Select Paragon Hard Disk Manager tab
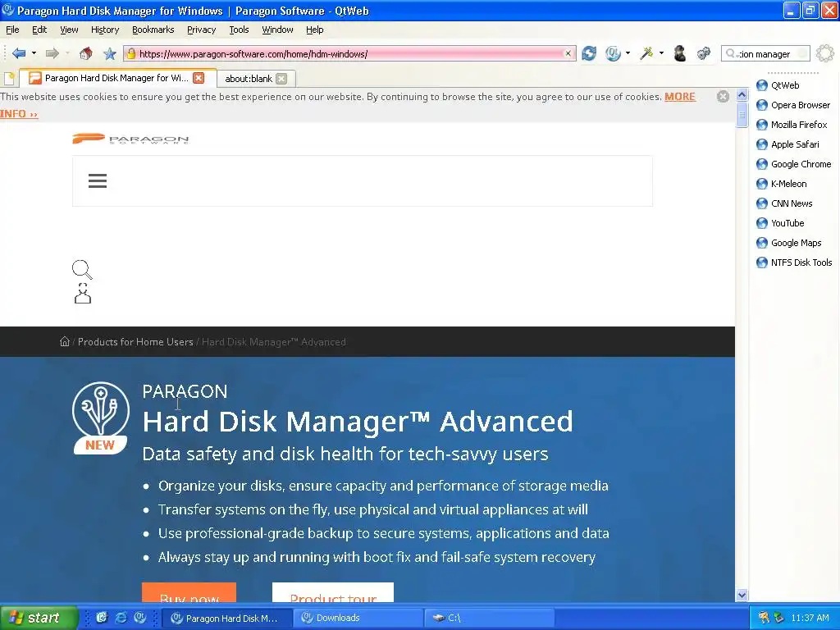This screenshot has height=630, width=840. click(116, 78)
